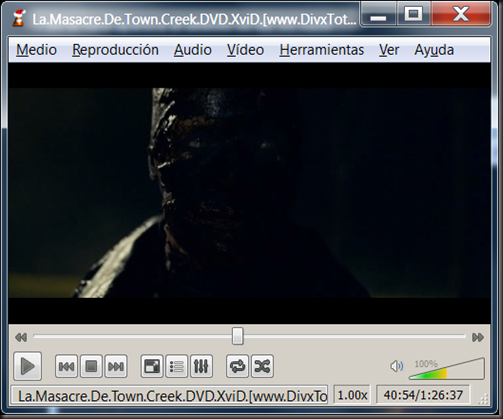Click the rewind slower double-arrow icon
Viewport: 503px width, 419px height.
21,337
